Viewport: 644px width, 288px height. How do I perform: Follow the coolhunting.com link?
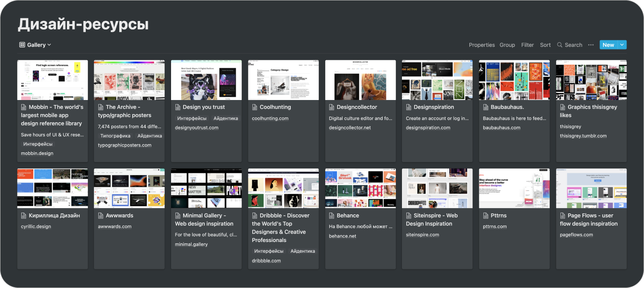tap(270, 119)
